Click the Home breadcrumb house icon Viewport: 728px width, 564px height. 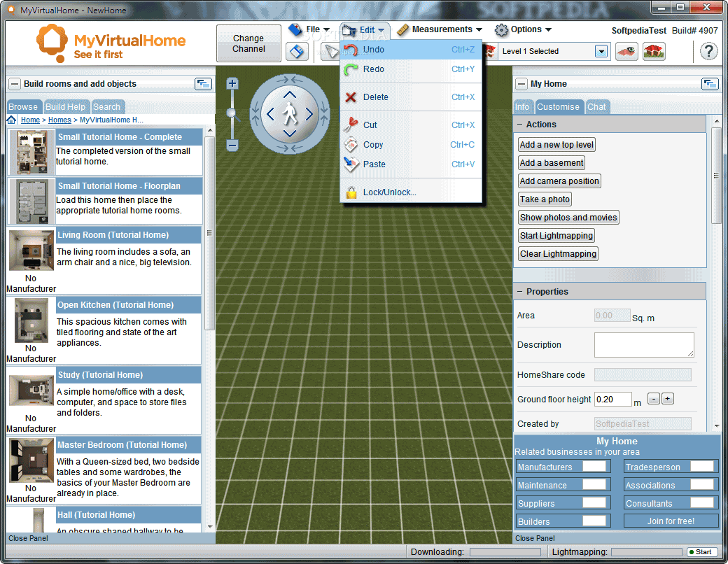point(12,120)
